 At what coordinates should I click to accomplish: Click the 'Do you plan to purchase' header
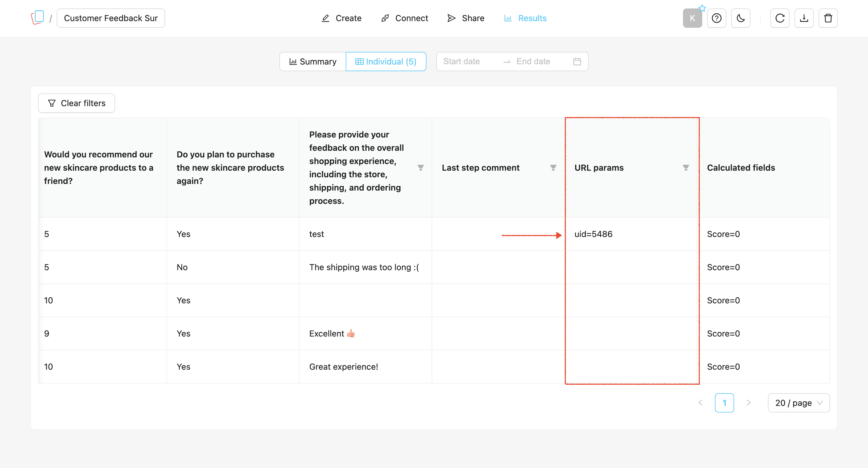pyautogui.click(x=233, y=168)
